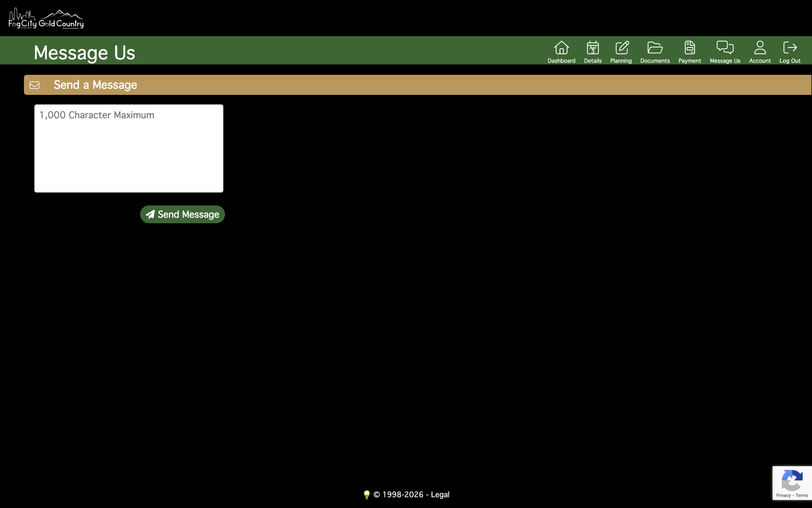Image resolution: width=812 pixels, height=508 pixels.
Task: Open Planning via the pencil icon
Action: pyautogui.click(x=622, y=47)
